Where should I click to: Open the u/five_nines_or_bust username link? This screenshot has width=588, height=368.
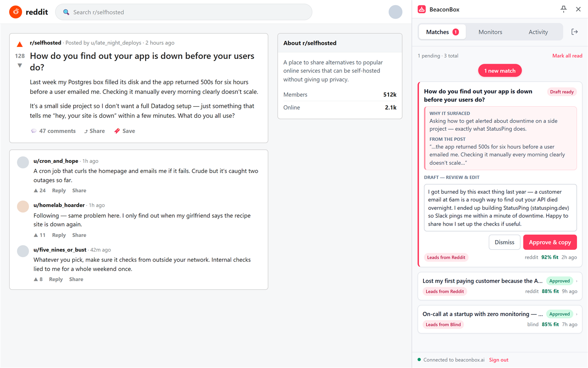60,250
